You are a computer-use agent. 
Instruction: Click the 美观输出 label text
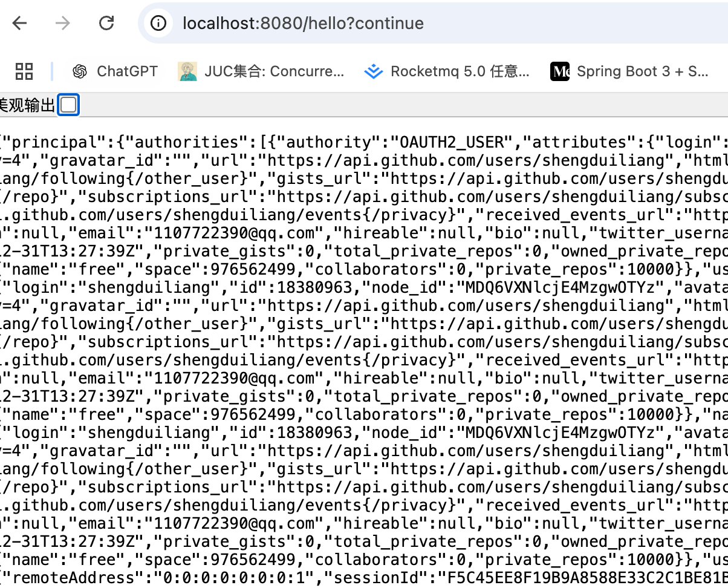point(27,105)
